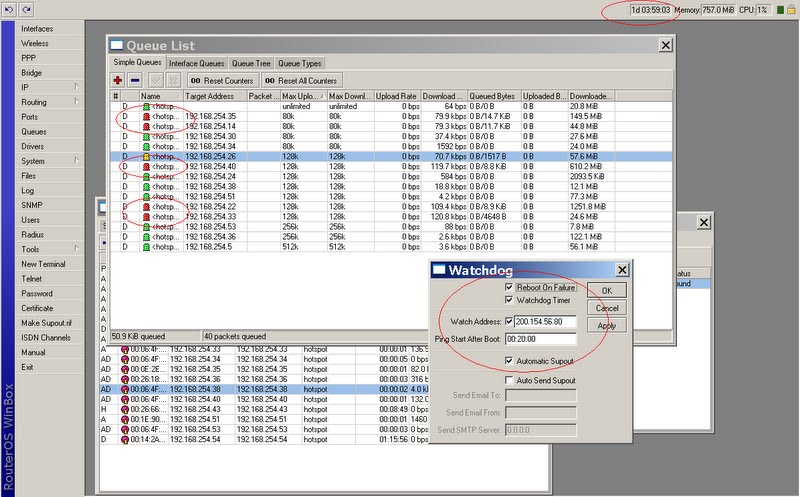Sort by the Name column header
The width and height of the screenshot is (800, 497).
coord(161,96)
